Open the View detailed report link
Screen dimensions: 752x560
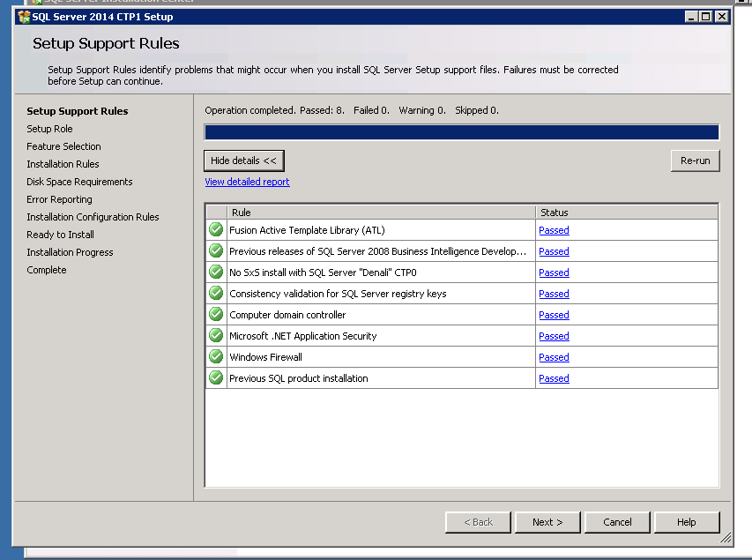coord(247,182)
